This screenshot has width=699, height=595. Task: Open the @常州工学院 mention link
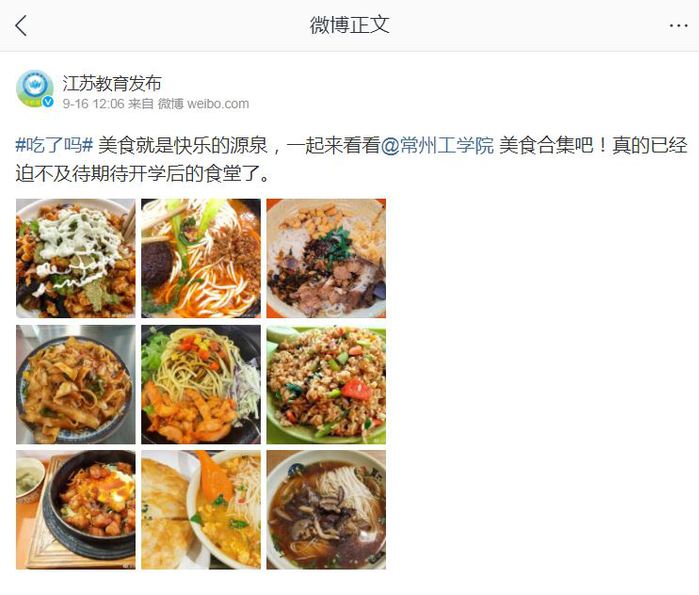pos(437,145)
